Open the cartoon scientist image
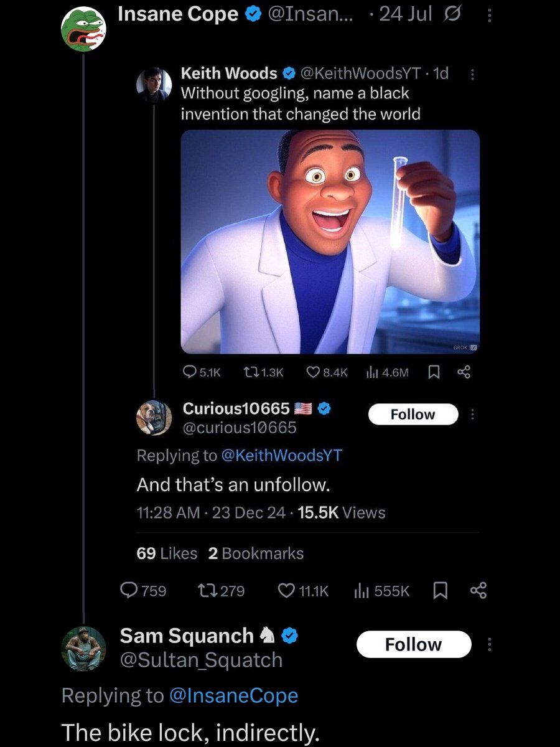This screenshot has height=747, width=560. [330, 242]
